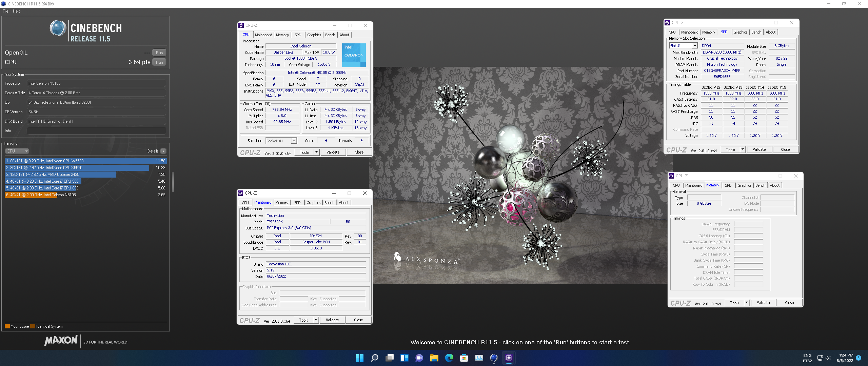Run the CPU benchmark
This screenshot has height=366, width=868.
[159, 62]
